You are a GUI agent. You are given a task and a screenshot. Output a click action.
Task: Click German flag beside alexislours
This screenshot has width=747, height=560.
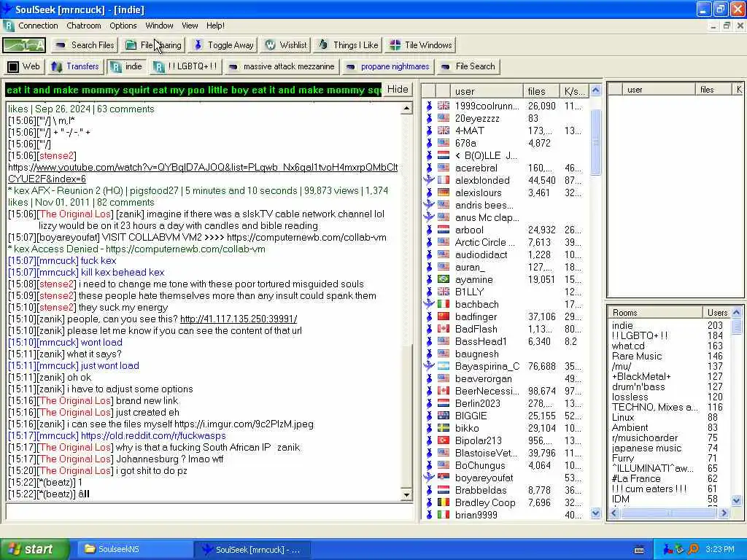(x=444, y=192)
